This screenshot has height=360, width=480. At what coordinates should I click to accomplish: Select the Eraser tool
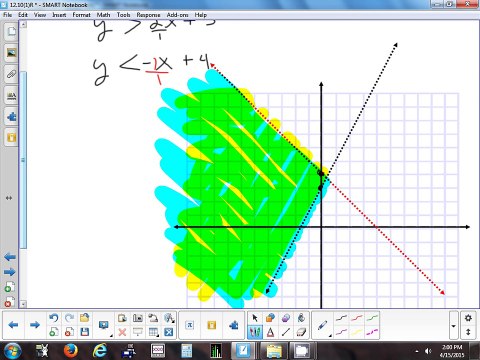point(301,332)
